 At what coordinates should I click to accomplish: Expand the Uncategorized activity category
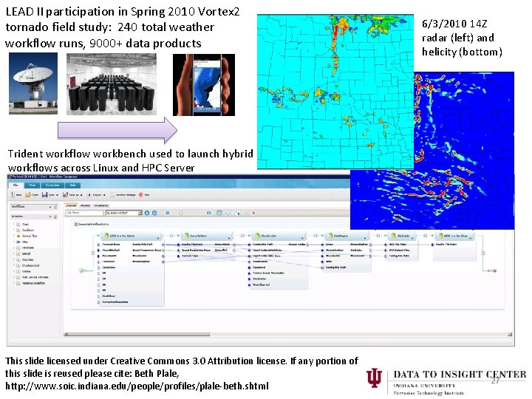click(x=14, y=265)
